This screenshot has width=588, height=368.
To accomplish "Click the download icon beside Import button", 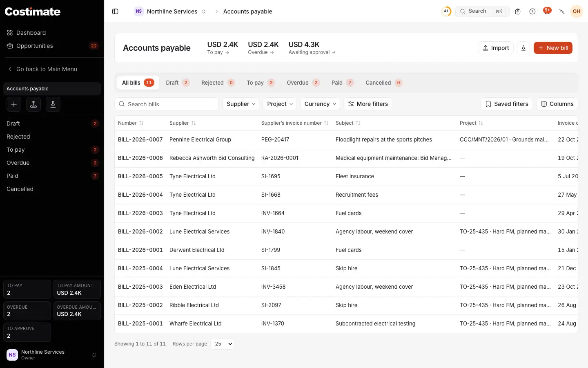I will pyautogui.click(x=523, y=48).
